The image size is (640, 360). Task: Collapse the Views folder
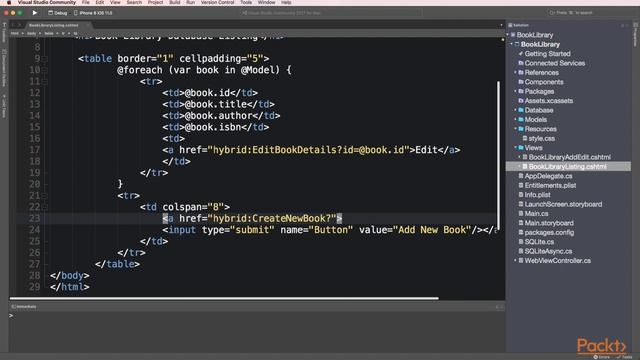tap(516, 148)
